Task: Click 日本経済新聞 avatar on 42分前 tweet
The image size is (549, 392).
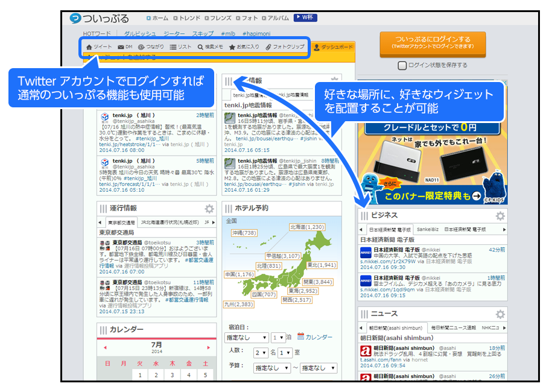Action: pos(366,252)
